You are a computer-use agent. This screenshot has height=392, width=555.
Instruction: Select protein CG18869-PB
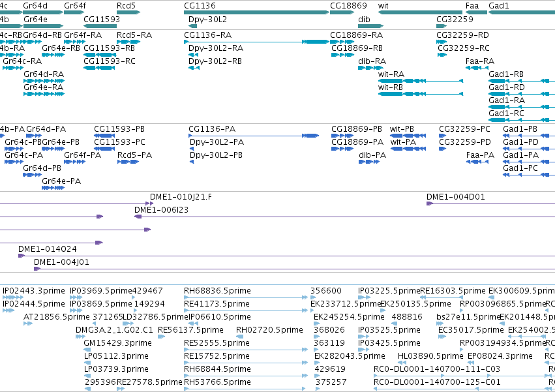click(342, 136)
